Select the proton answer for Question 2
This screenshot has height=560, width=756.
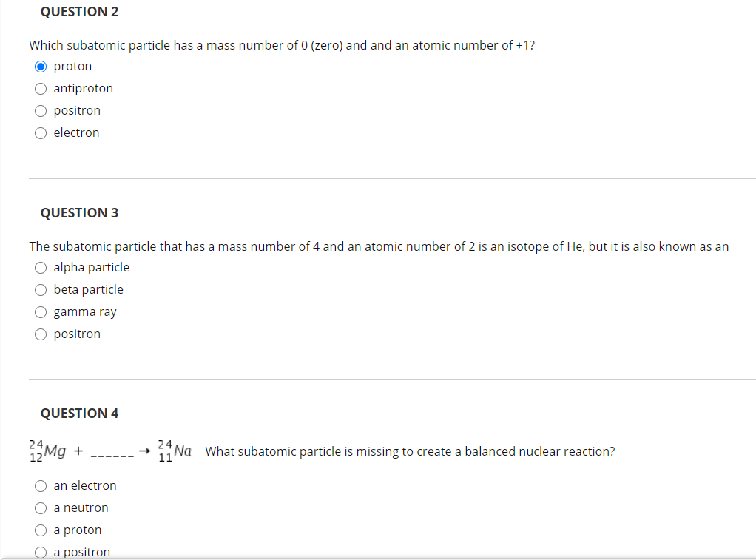coord(41,66)
